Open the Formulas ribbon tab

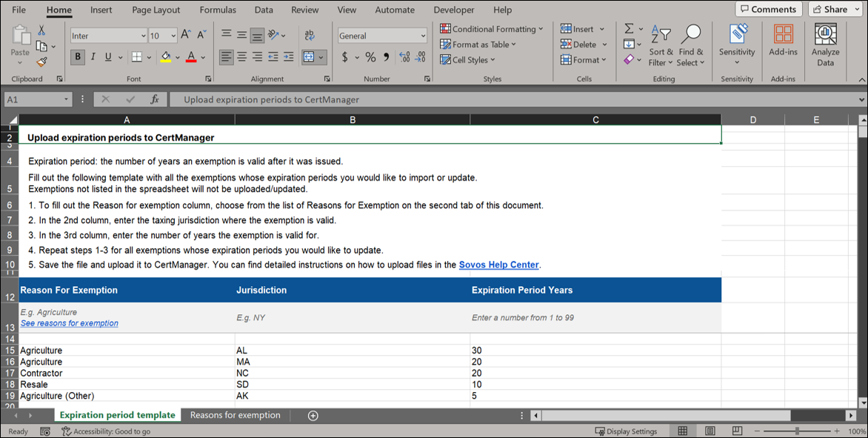(x=218, y=10)
